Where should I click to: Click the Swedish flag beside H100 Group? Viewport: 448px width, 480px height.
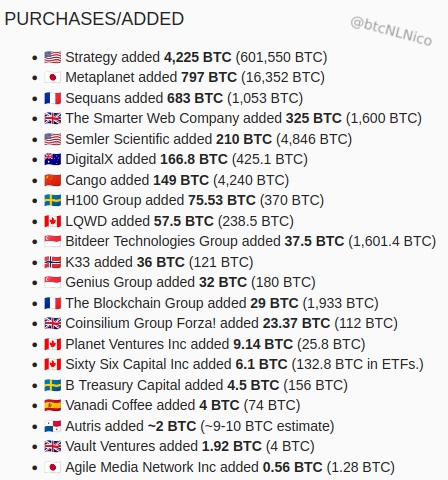coord(53,200)
